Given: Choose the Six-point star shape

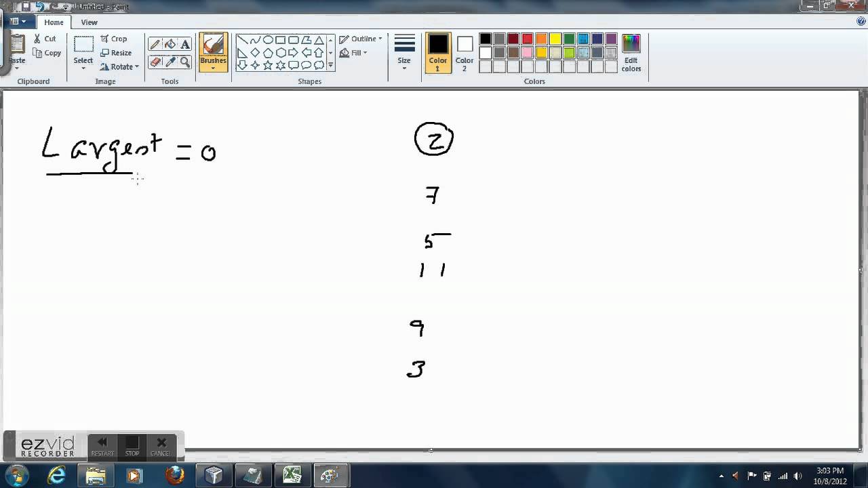Looking at the screenshot, I should (x=281, y=66).
